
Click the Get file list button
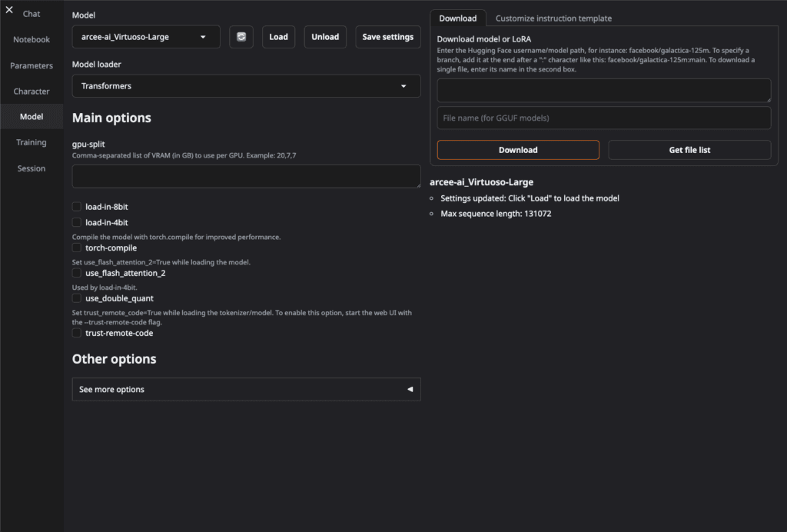pyautogui.click(x=689, y=150)
